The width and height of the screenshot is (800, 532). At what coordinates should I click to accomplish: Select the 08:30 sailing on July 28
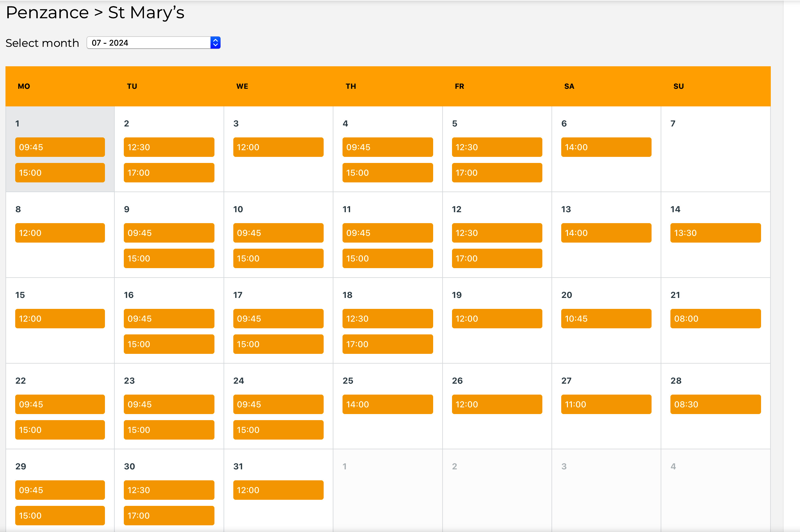pyautogui.click(x=715, y=404)
